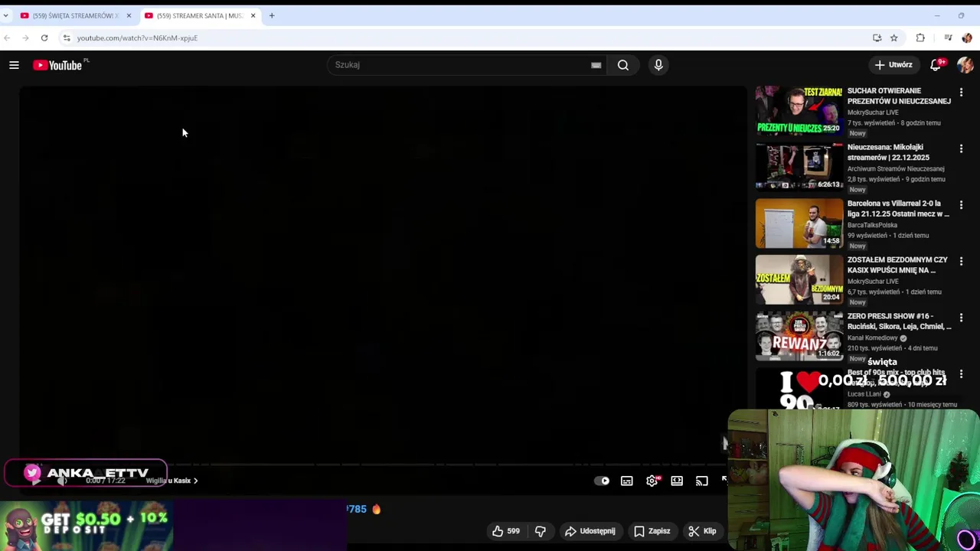Open title ZERO PRESJI SHOW #16
Image resolution: width=980 pixels, height=551 pixels.
click(899, 321)
